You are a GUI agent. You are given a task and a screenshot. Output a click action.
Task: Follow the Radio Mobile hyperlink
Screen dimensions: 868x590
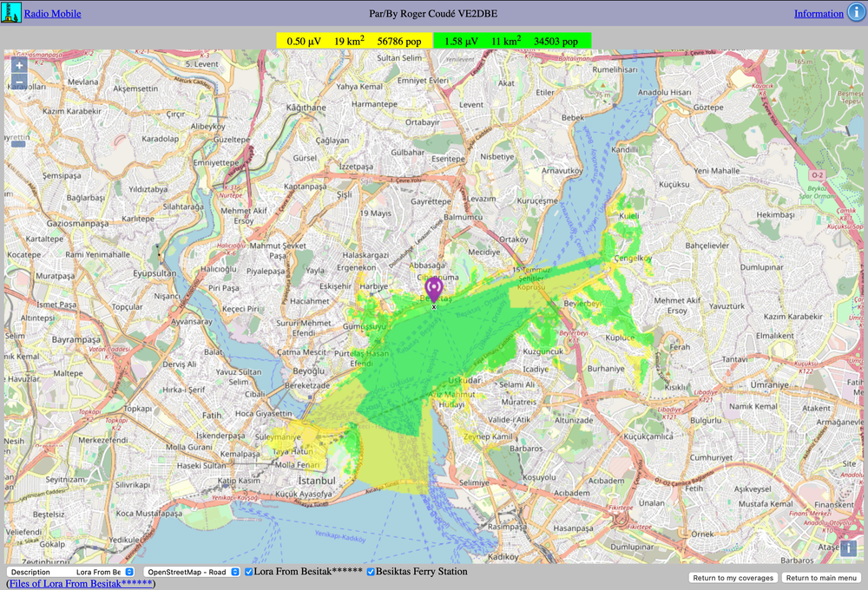click(x=54, y=12)
